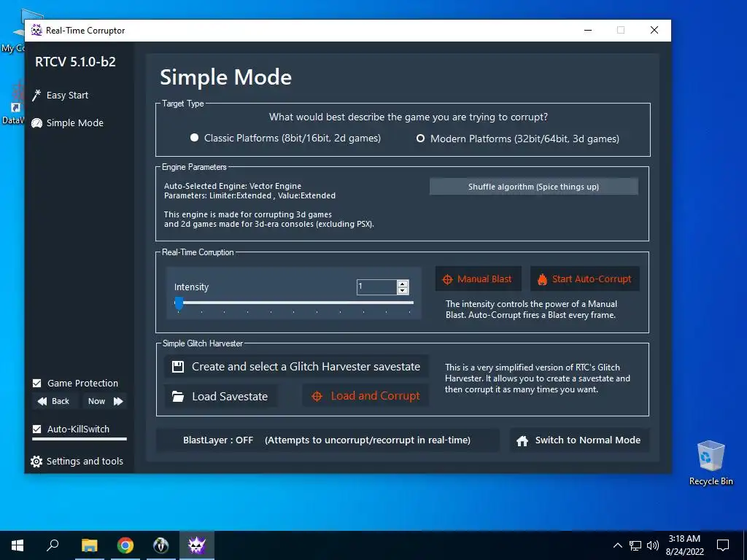Screen dimensions: 747x560
Task: Click the Simple Mode gauge icon
Action: coord(36,123)
